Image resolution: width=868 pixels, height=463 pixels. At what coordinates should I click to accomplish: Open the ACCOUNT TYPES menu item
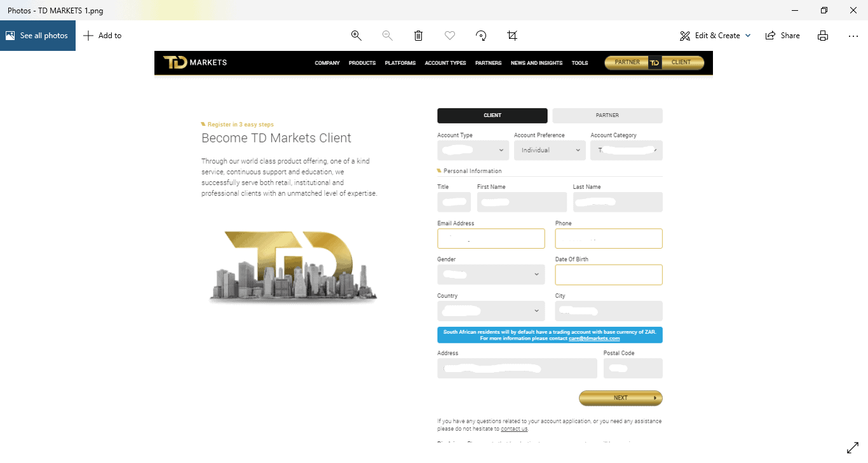tap(445, 63)
